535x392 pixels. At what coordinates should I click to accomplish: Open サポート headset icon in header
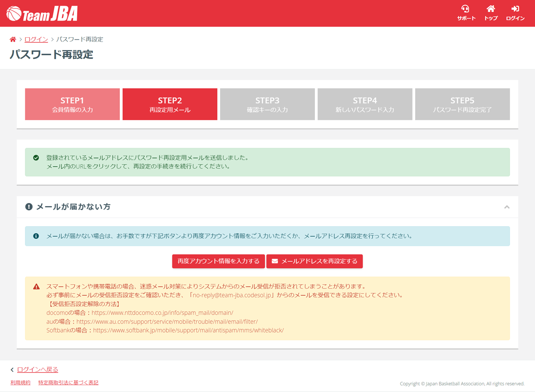click(465, 9)
